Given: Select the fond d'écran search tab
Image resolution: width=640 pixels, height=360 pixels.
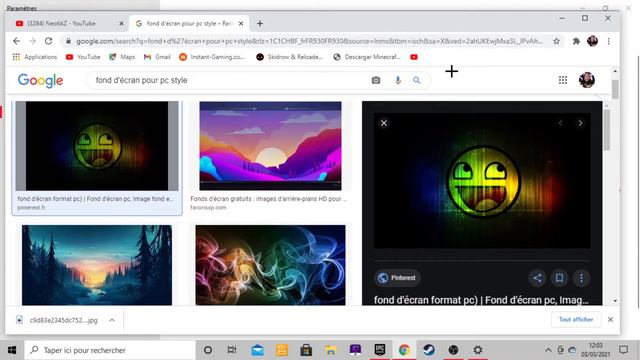Looking at the screenshot, I should 188,24.
